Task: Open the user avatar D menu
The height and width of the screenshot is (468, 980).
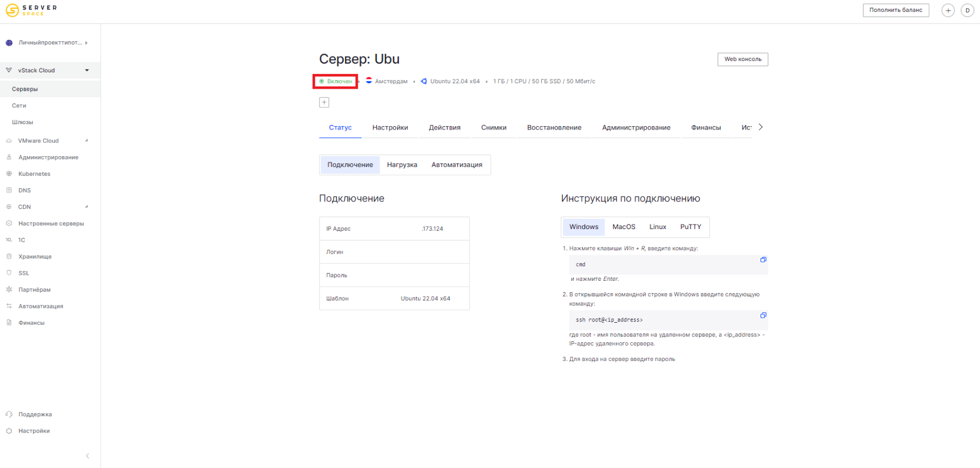Action: tap(967, 10)
